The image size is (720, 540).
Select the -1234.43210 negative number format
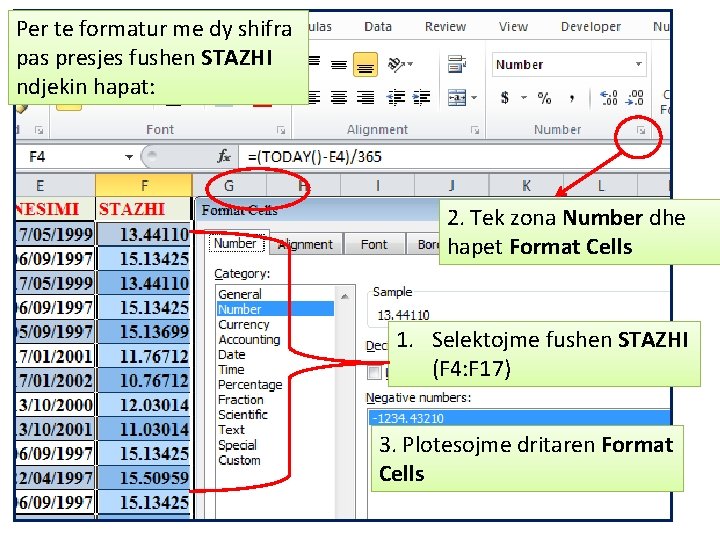pyautogui.click(x=519, y=418)
